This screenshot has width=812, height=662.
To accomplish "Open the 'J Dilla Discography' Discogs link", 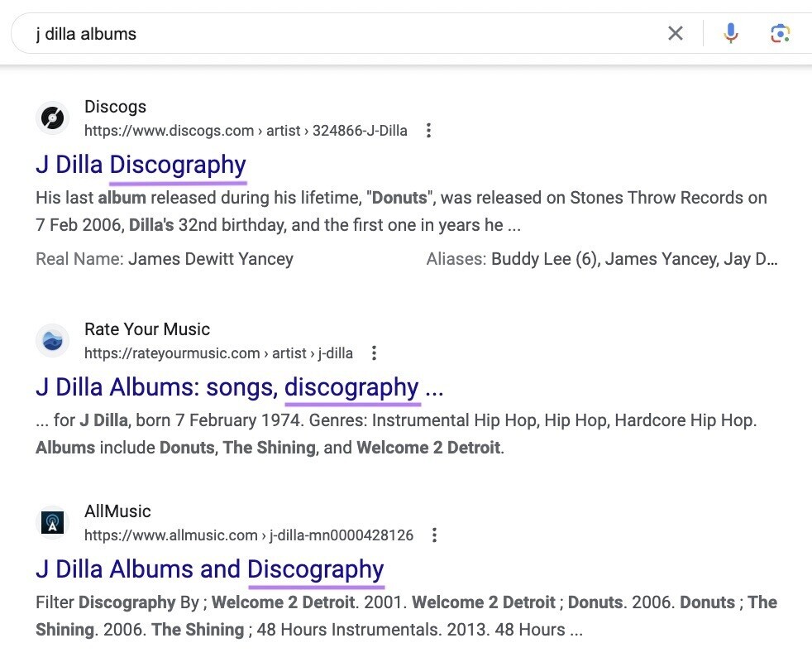I will (x=141, y=164).
